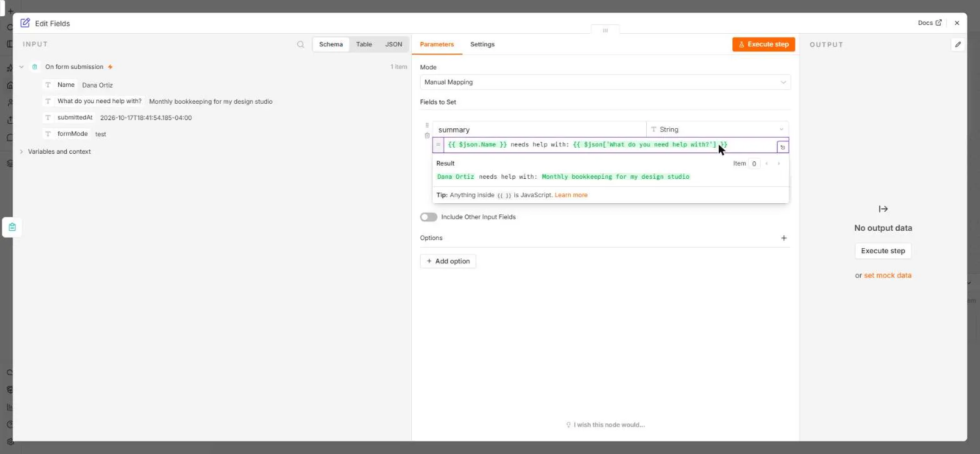Open the expression editor expand icon
Viewport: 980px width, 454px height.
pyautogui.click(x=782, y=148)
